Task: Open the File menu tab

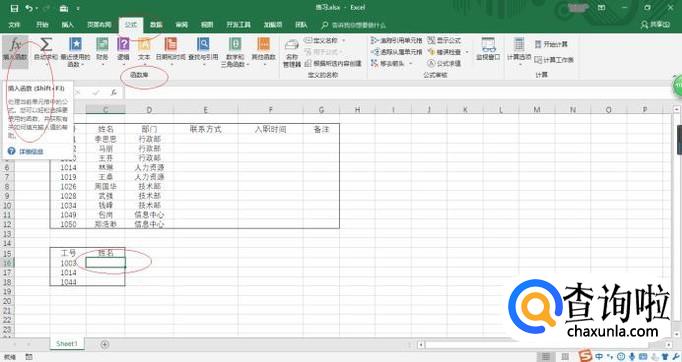Action: click(14, 25)
